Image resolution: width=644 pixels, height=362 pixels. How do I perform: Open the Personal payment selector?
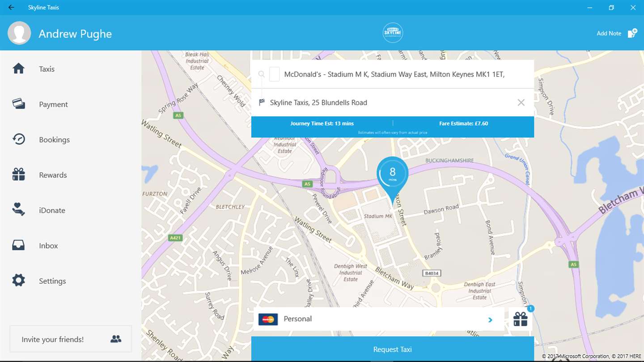[379, 319]
